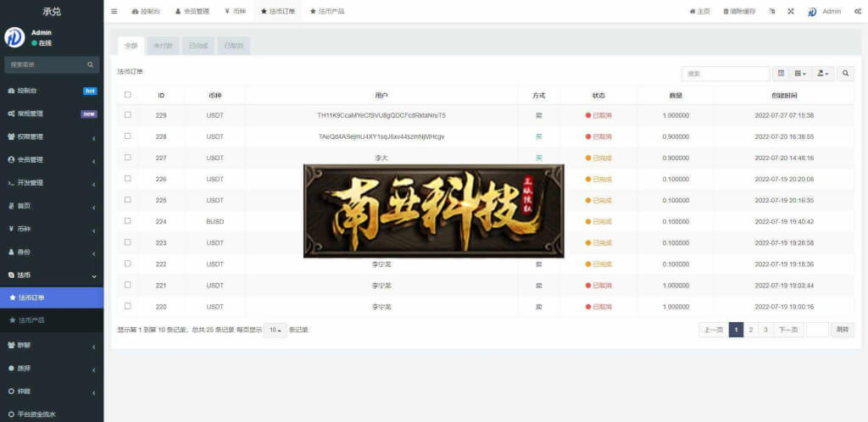Viewport: 868px width, 422px height.
Task: Click the timestamp 2022-07-27 07:15:38
Action: (784, 115)
